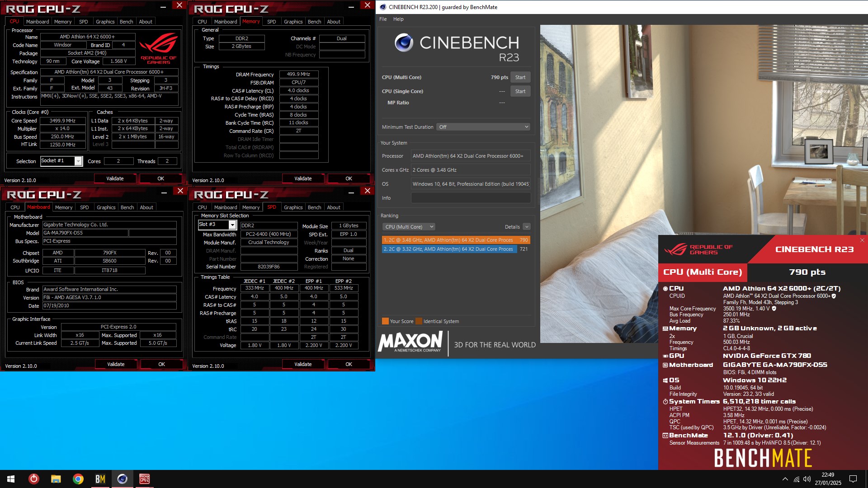Click BIOS Date 07/19/2010 field
This screenshot has height=488, width=868.
click(x=109, y=306)
